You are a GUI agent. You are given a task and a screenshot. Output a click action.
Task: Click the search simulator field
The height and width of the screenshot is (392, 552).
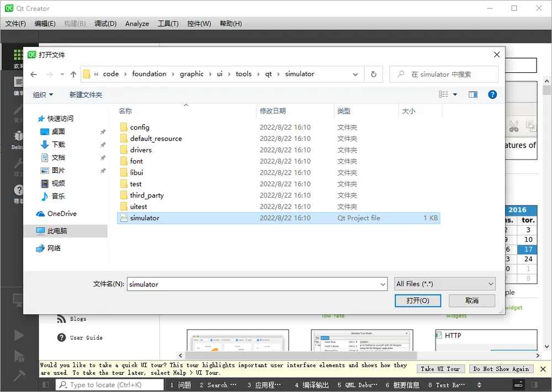[444, 75]
